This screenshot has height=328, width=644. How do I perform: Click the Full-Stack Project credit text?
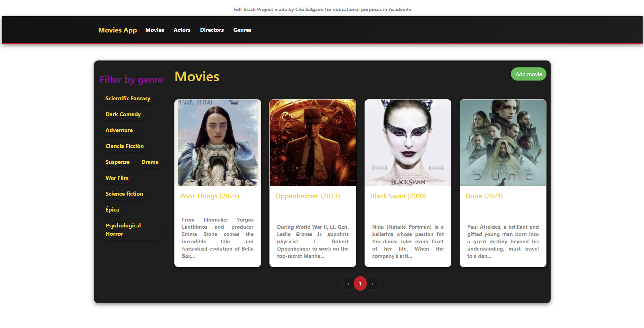point(322,9)
